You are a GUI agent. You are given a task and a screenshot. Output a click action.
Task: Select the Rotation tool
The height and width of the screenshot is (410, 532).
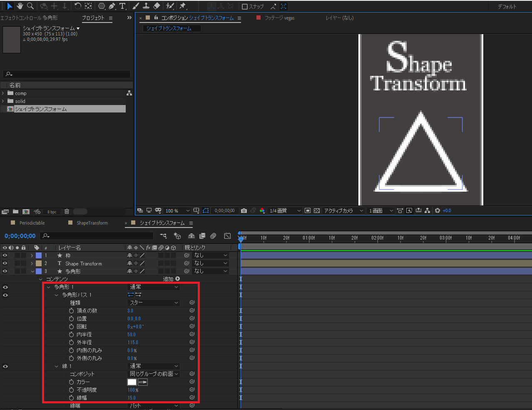(x=78, y=6)
